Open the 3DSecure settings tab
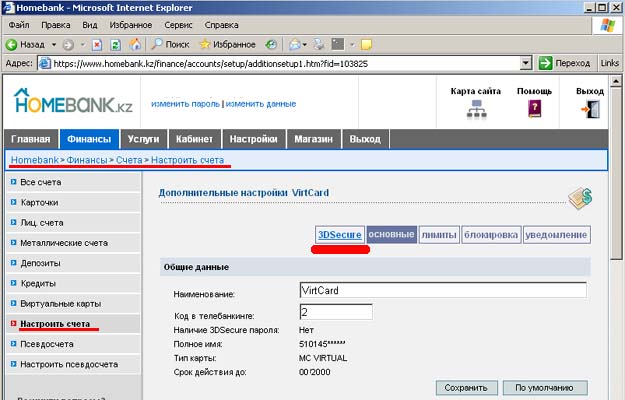 coord(340,235)
